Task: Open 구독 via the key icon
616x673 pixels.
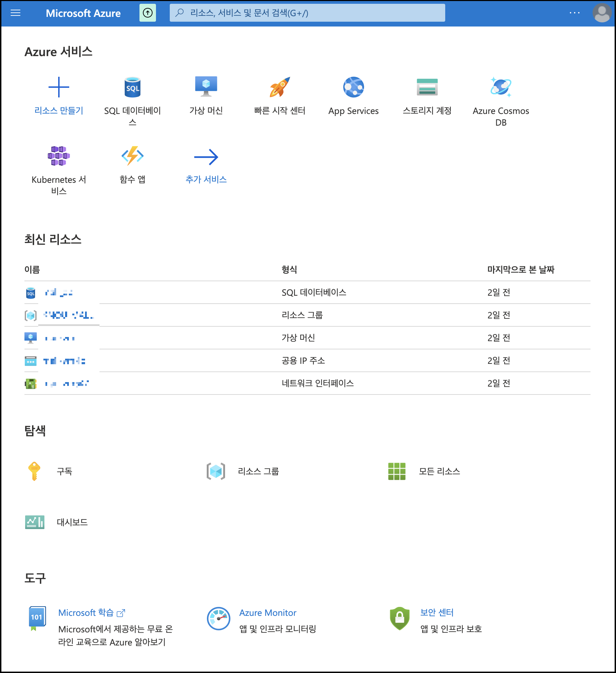Action: (34, 471)
